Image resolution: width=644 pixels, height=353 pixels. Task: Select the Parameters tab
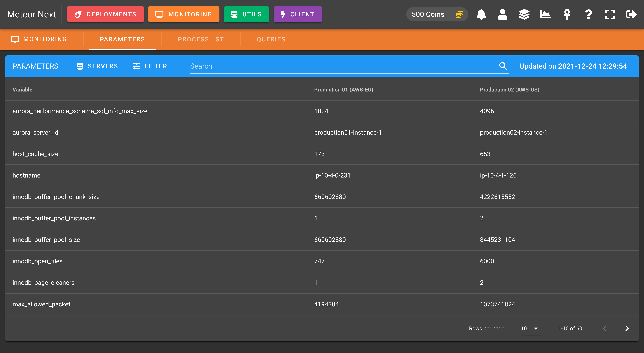(x=123, y=39)
